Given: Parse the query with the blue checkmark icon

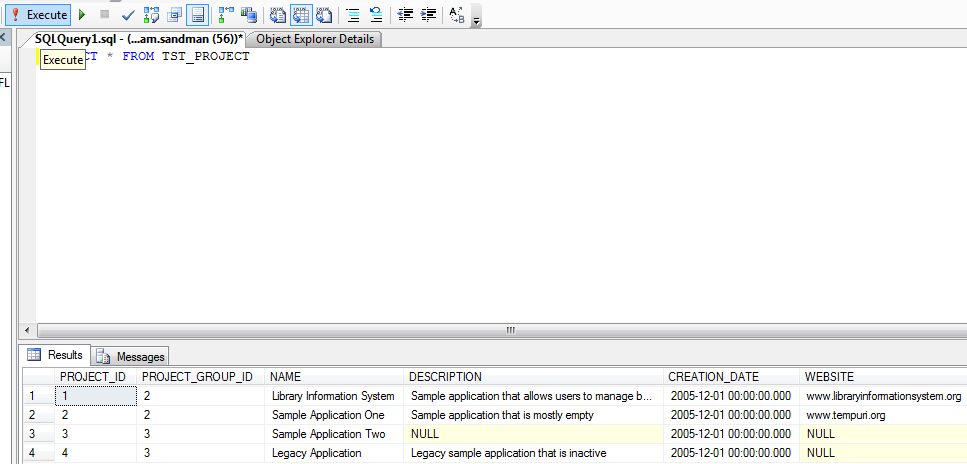Looking at the screenshot, I should click(128, 15).
